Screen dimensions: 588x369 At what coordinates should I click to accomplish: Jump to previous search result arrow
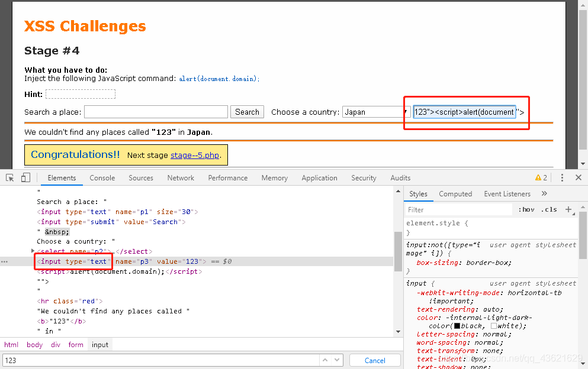point(325,360)
